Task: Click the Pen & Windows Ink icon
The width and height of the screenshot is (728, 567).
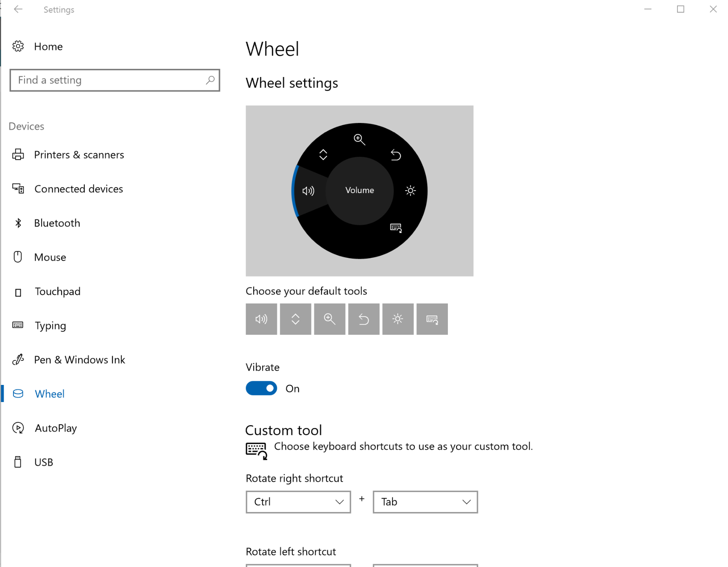Action: pyautogui.click(x=18, y=359)
